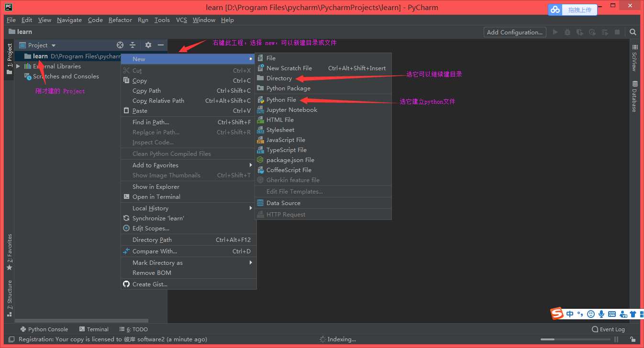Click the Collapse All icon in Project header
The height and width of the screenshot is (348, 644).
(x=133, y=45)
